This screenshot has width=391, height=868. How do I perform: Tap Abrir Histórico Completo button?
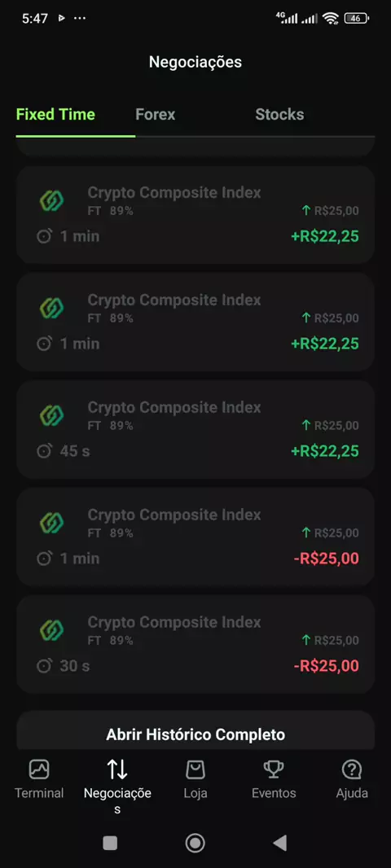pyautogui.click(x=195, y=734)
